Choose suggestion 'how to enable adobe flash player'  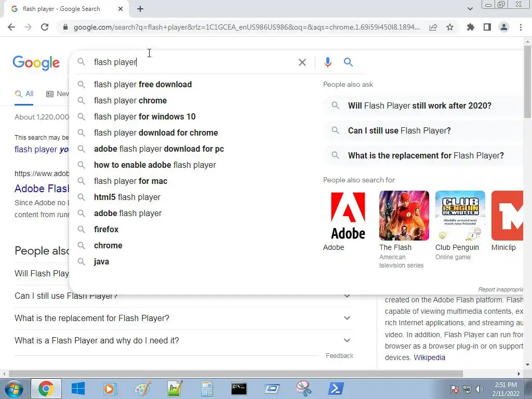click(195, 165)
